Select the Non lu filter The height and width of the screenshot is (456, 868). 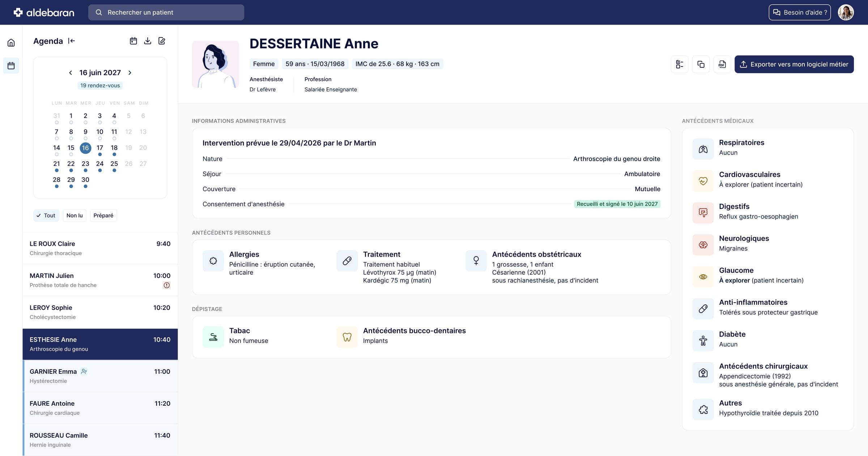coord(75,215)
